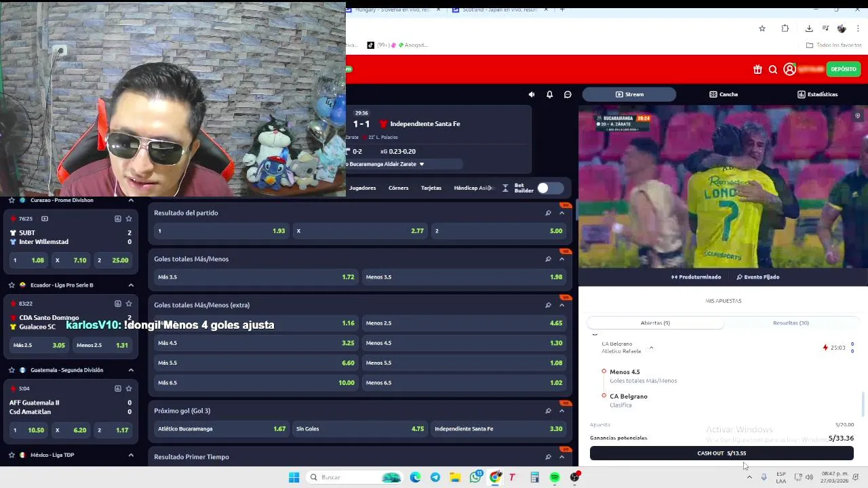Viewport: 868px width, 488px height.
Task: Collapse the Resultado del partido market
Action: pos(561,213)
